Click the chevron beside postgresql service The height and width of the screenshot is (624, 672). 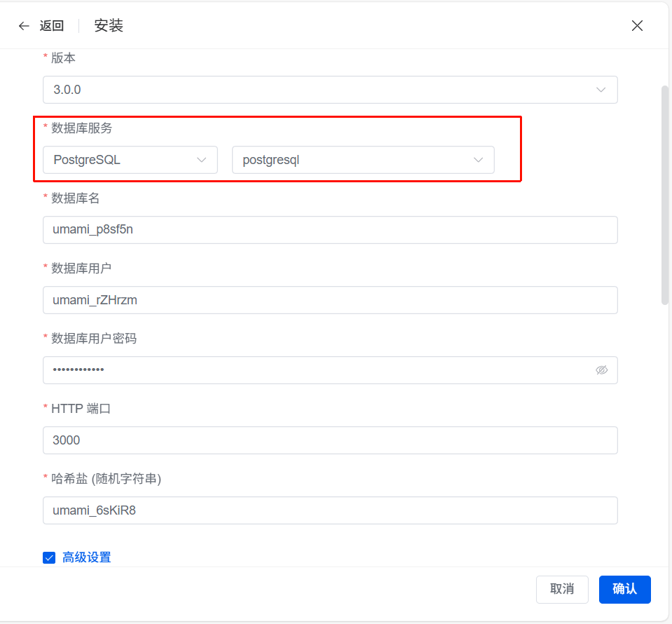point(479,160)
